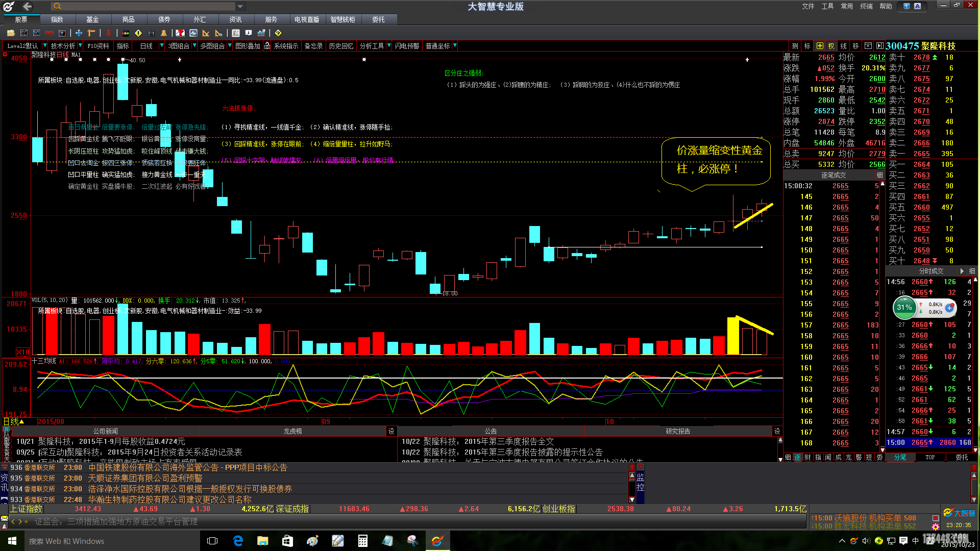The image size is (980, 551).
Task: Click the bell alert icon in toolbar
Action: coord(164,33)
